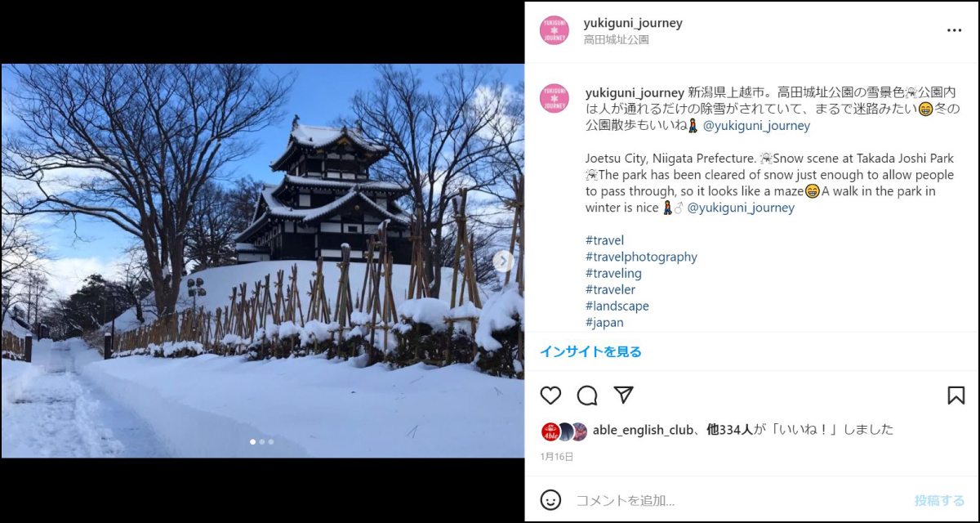Image resolution: width=980 pixels, height=523 pixels.
Task: Open 高田城址公園 location link
Action: click(x=617, y=39)
